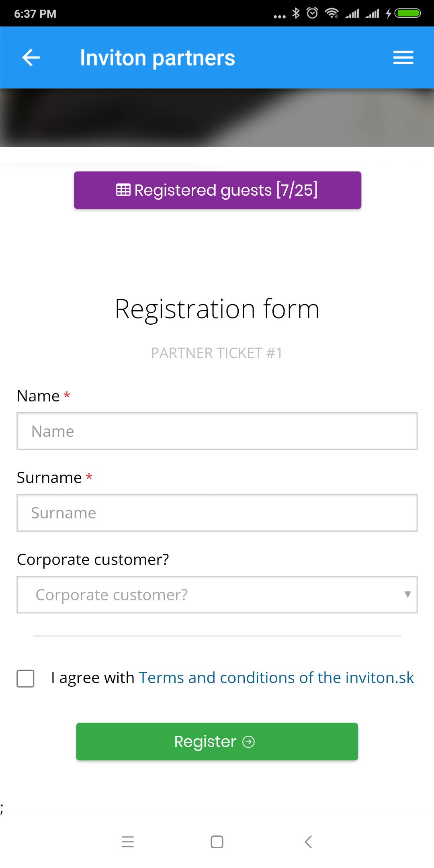The width and height of the screenshot is (434, 868).
Task: Open Terms and conditions of inviton.sk link
Action: pos(276,678)
